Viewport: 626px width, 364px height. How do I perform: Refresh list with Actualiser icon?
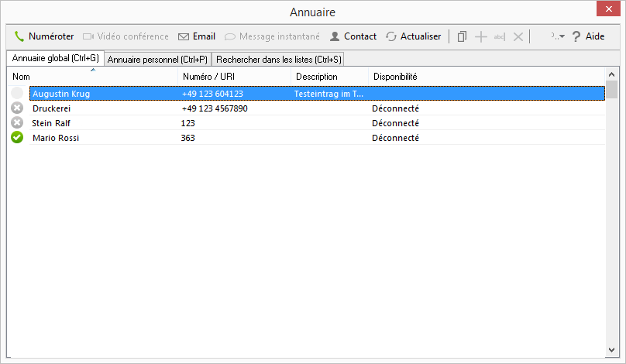pos(391,36)
